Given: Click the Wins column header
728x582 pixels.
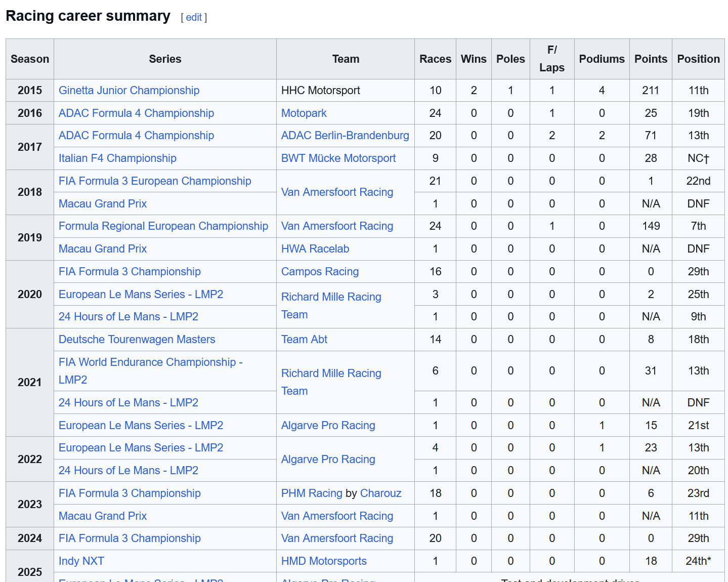Looking at the screenshot, I should point(474,59).
